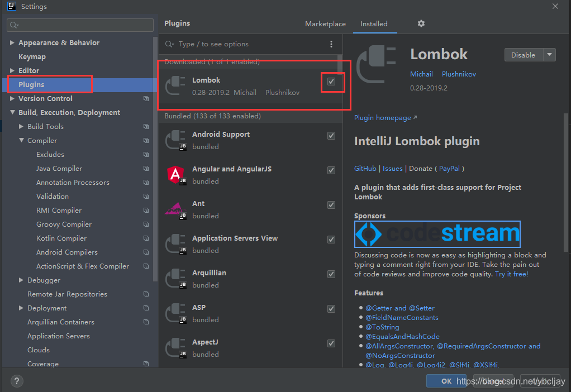
Task: Expand Appearance & Behavior tree node
Action: (12, 42)
